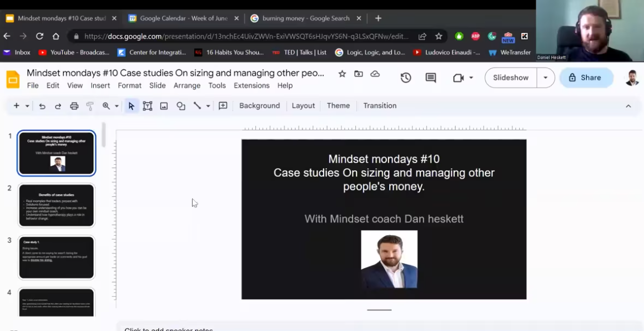Open the Slideshow options dropdown arrow
Viewport: 644px width, 331px height.
[545, 78]
